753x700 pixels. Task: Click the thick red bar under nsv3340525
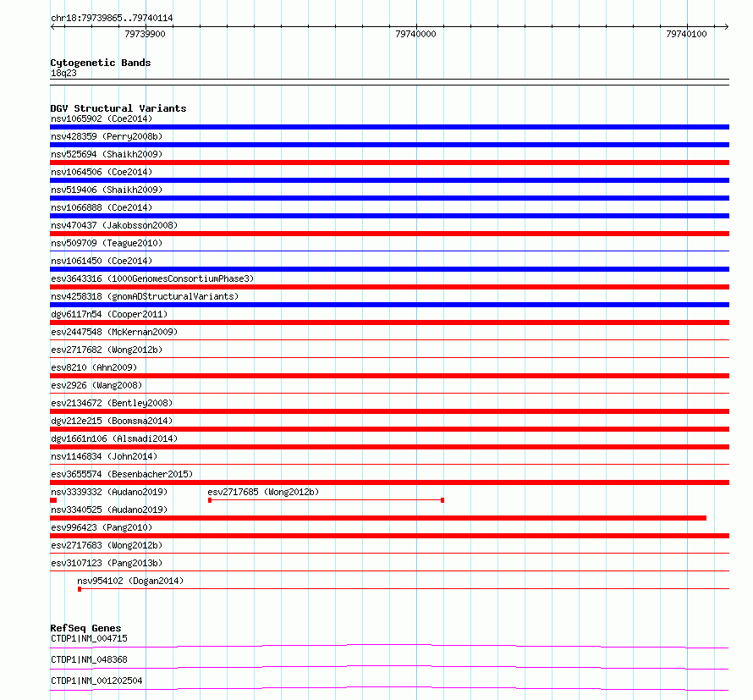(x=378, y=518)
